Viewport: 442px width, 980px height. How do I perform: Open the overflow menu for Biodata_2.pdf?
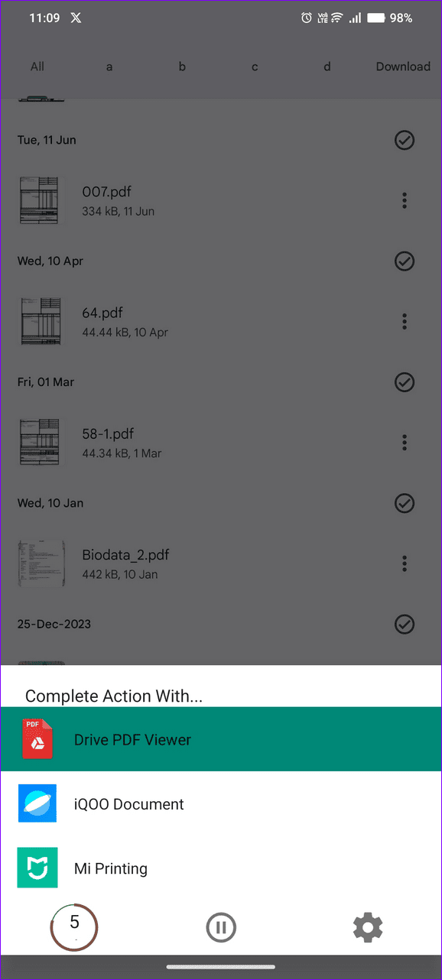405,563
